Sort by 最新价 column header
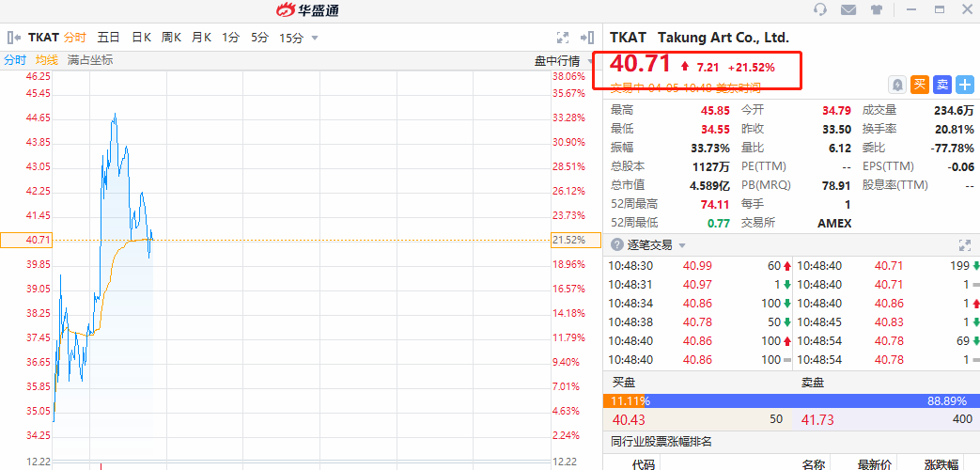Viewport: 980px width, 470px height. tap(874, 464)
